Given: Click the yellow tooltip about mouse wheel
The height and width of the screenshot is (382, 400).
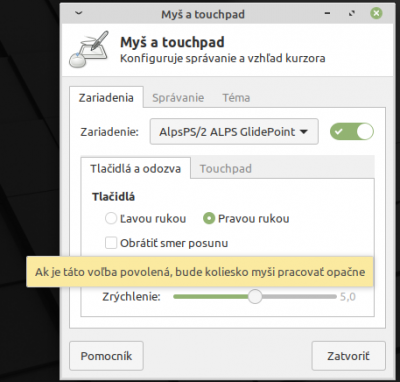Looking at the screenshot, I should click(x=200, y=272).
